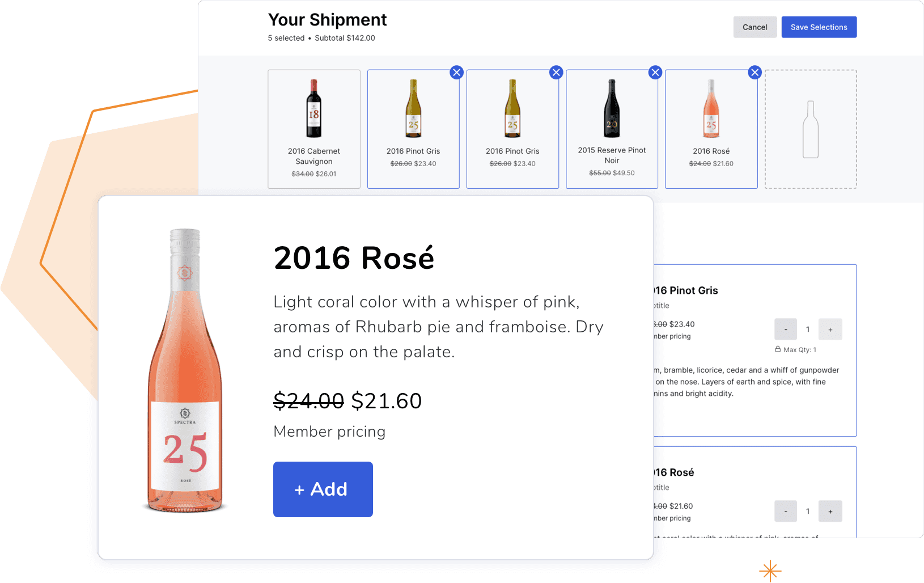Click '2015 Reserve Pinot Noir' label
This screenshot has height=583, width=924.
612,155
